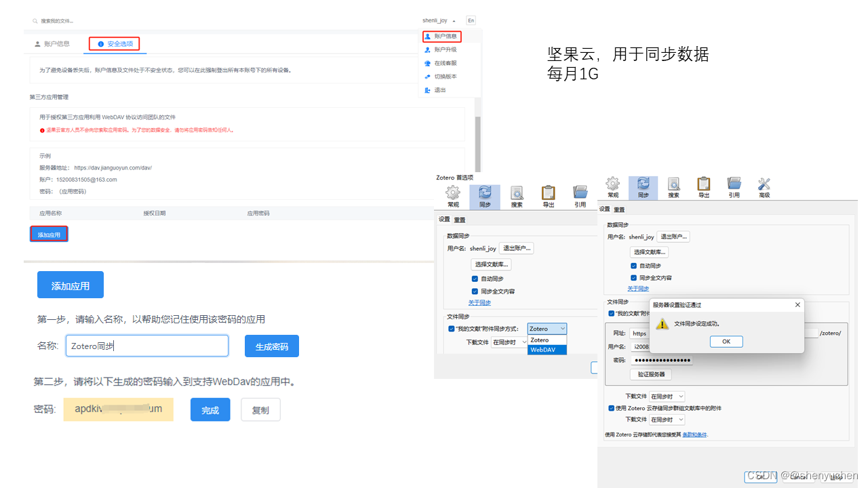Open 下载文件 dropdown beside the WebDAV list
The image size is (868, 488).
[509, 342]
